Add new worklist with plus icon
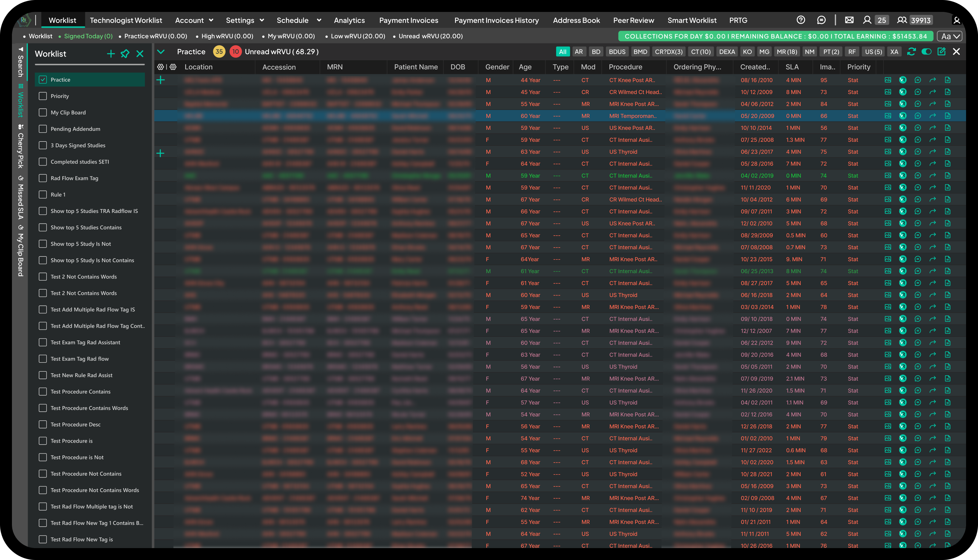This screenshot has width=978, height=560. click(111, 54)
